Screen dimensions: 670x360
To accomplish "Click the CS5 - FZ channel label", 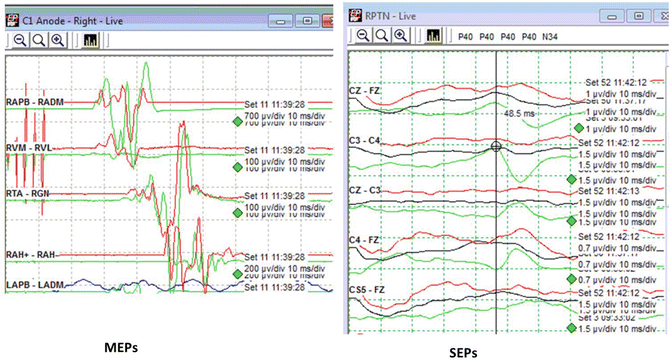I will [x=367, y=290].
